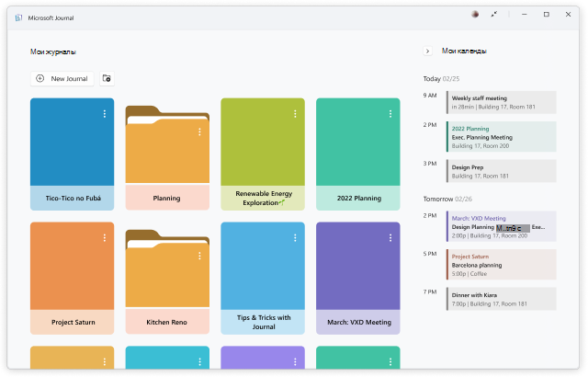Open the more options on the Tips & Tricks journal
The height and width of the screenshot is (377, 588).
[x=295, y=238]
